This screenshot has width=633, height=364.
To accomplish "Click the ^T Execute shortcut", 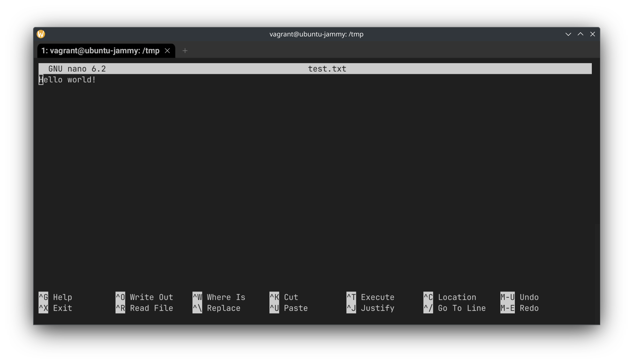I will [x=370, y=297].
